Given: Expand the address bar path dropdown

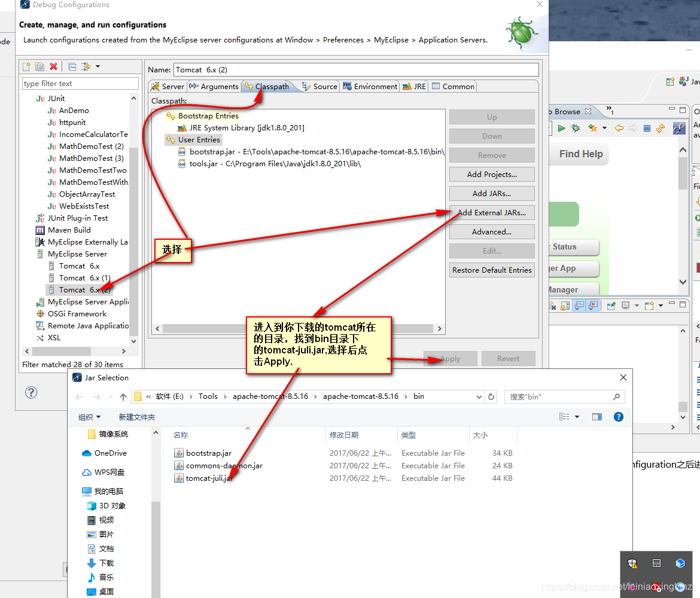Looking at the screenshot, I should [x=478, y=396].
